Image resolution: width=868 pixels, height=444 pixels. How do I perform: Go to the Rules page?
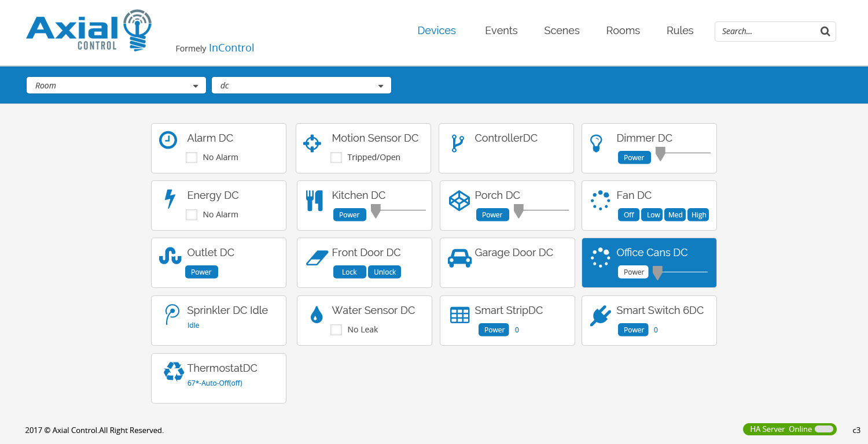pos(679,31)
